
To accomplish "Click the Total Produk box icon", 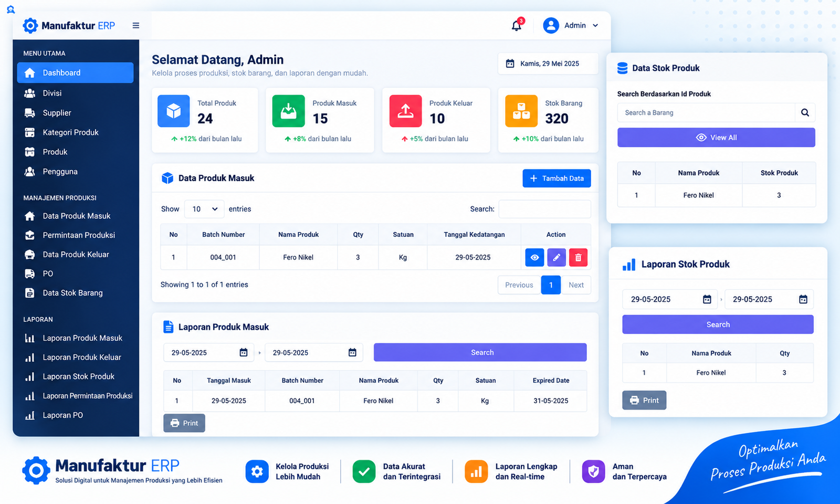I will tap(174, 111).
